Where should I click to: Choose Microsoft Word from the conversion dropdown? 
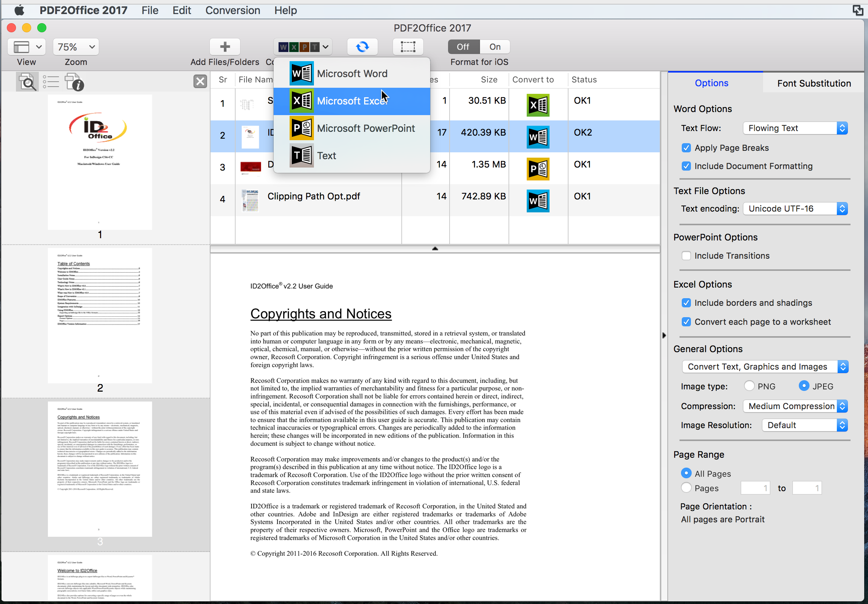[352, 74]
